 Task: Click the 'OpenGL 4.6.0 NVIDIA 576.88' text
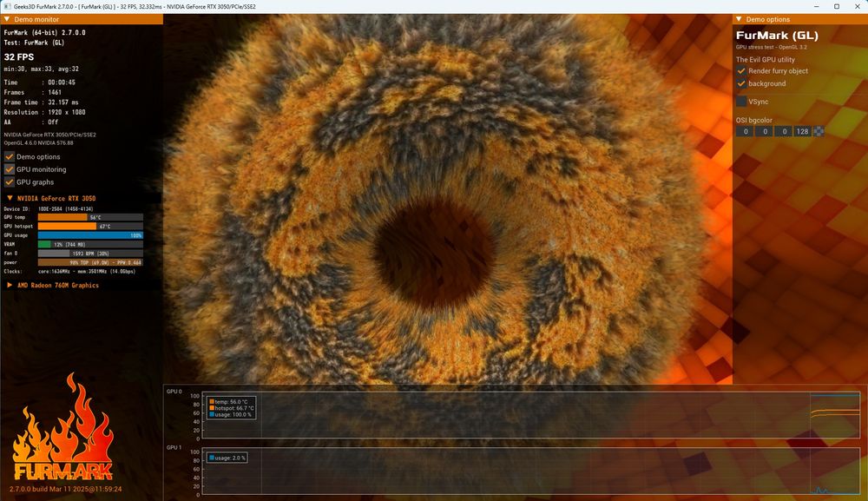pyautogui.click(x=39, y=142)
